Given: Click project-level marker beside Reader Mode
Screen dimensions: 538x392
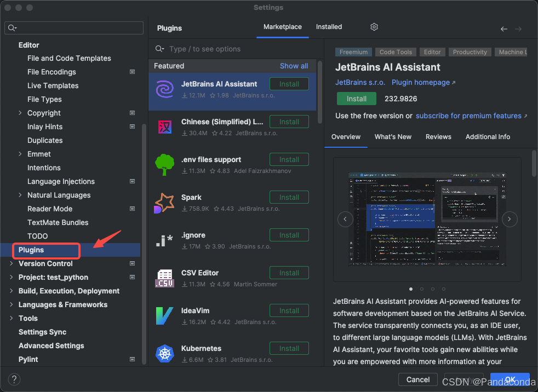Looking at the screenshot, I should [x=132, y=209].
